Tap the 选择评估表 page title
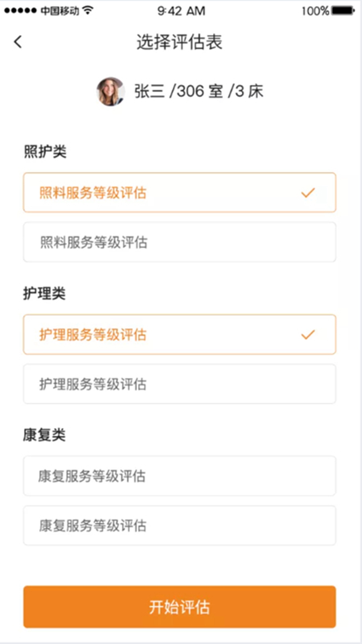The height and width of the screenshot is (644, 362). [x=179, y=42]
